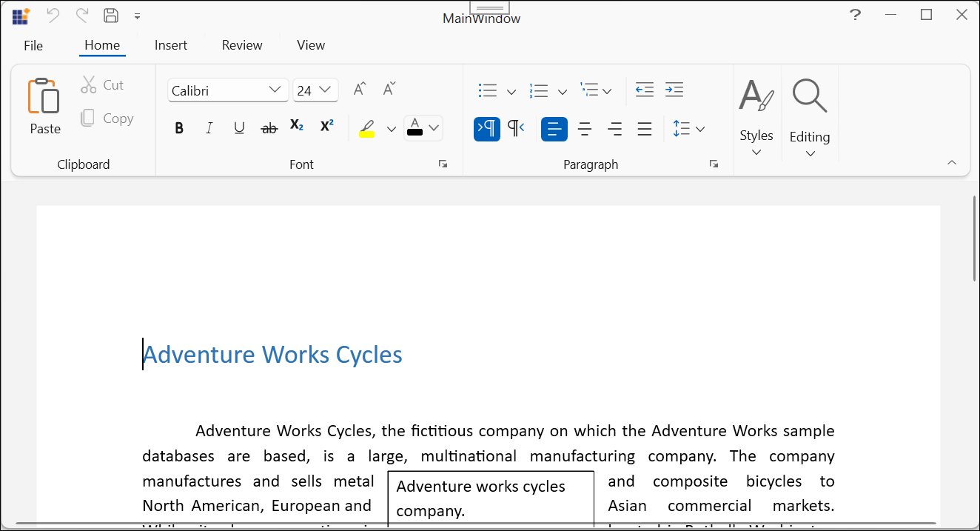Click the numbered list icon
This screenshot has width=980, height=531.
pos(539,90)
